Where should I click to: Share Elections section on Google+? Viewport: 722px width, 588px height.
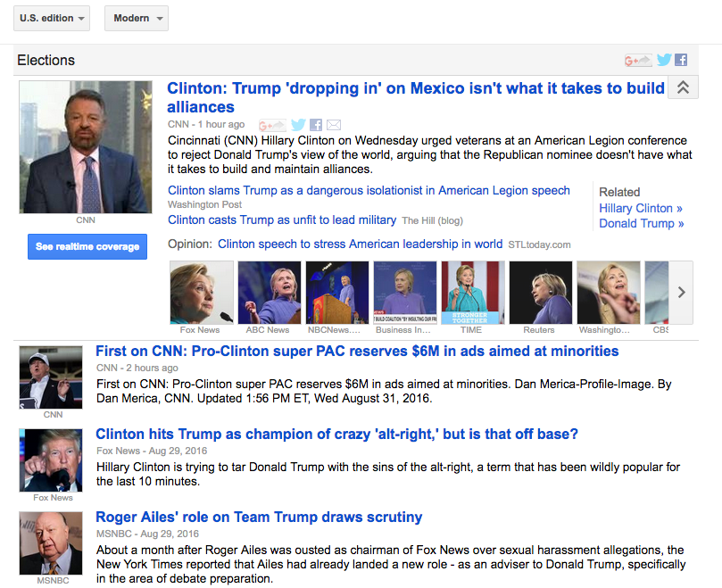click(638, 60)
